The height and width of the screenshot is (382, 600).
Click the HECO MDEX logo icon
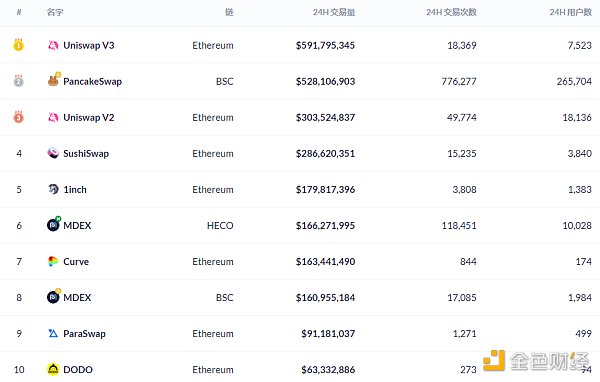click(x=54, y=224)
